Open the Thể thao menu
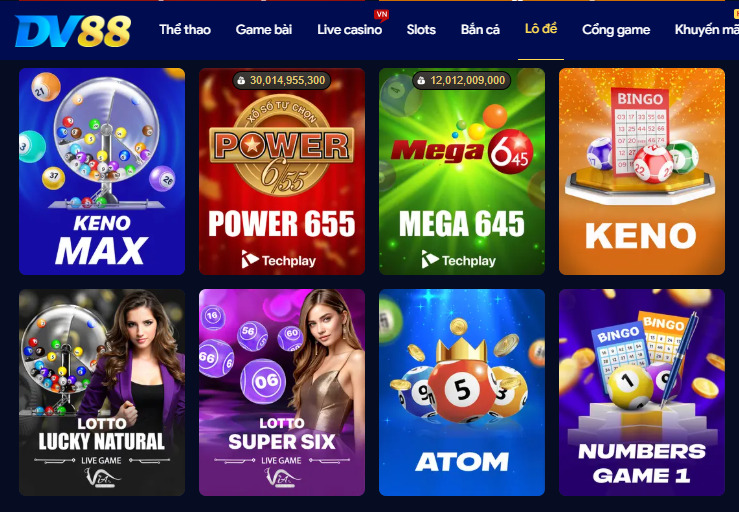 pyautogui.click(x=185, y=30)
